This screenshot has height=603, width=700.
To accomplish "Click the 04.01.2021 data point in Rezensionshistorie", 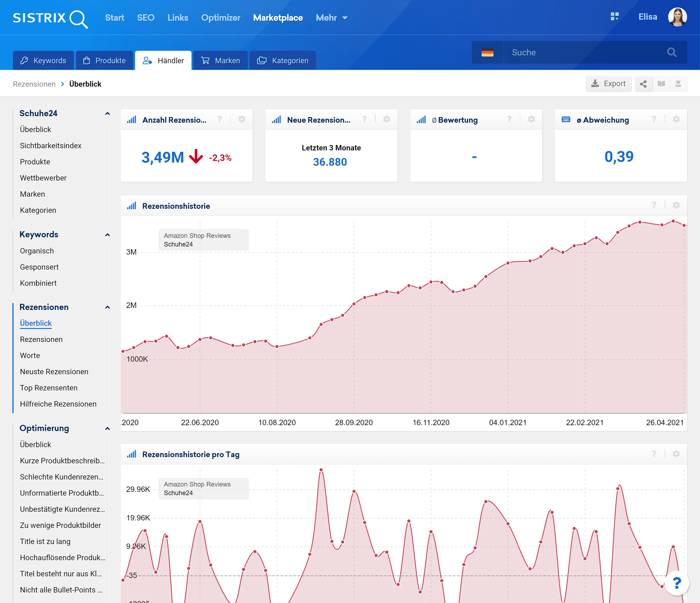I will pyautogui.click(x=507, y=263).
